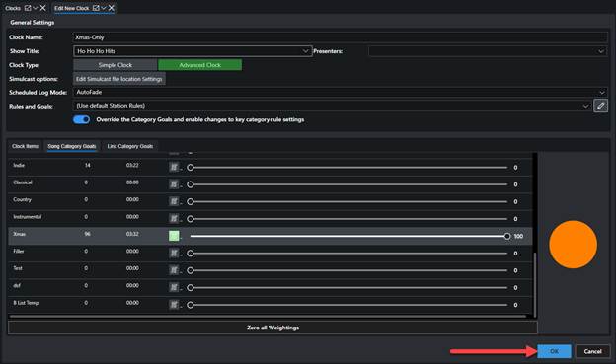Click the B List Temp category icon

point(174,304)
